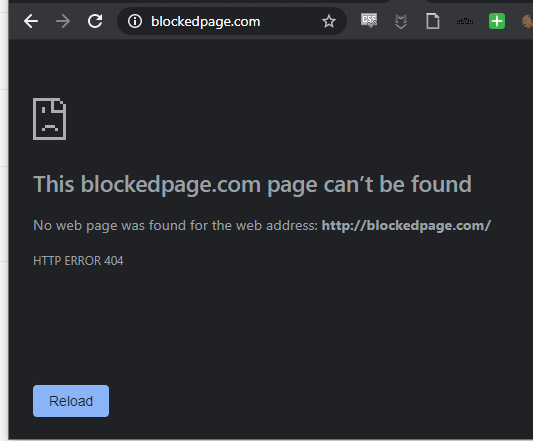Click the blue Reload button

click(71, 401)
